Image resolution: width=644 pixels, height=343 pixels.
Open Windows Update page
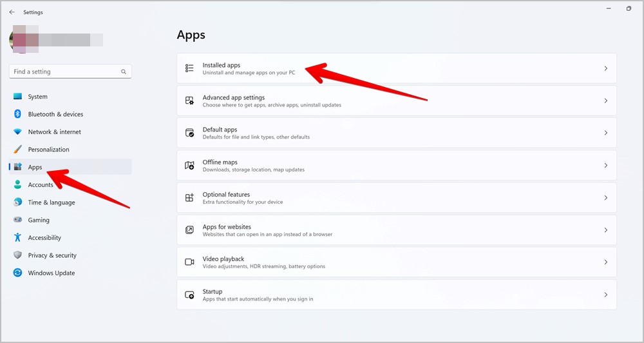pyautogui.click(x=52, y=273)
